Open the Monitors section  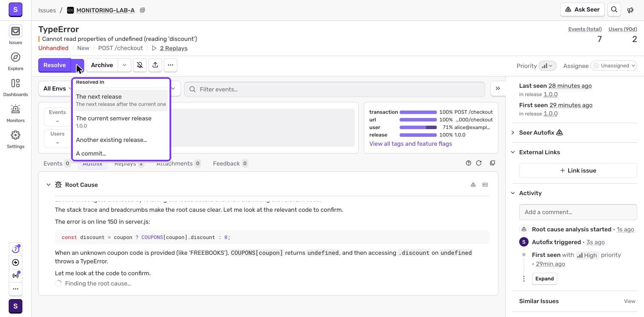point(15,113)
